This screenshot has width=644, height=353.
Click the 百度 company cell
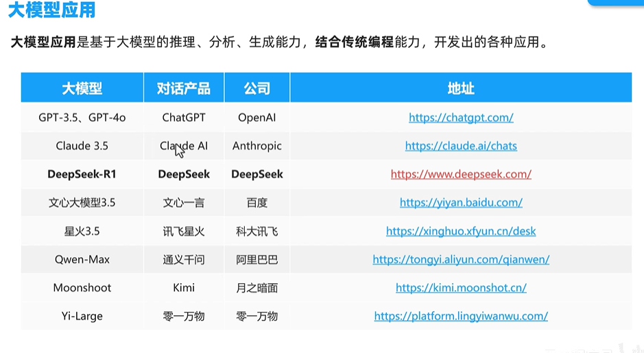click(x=257, y=203)
